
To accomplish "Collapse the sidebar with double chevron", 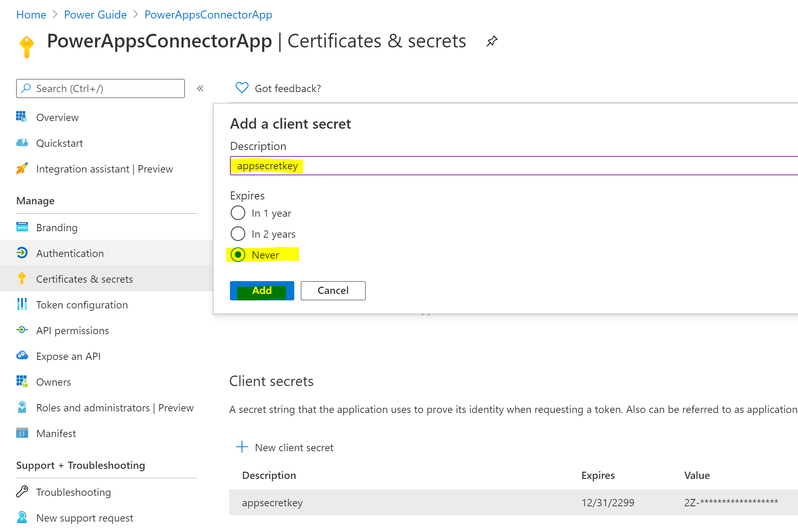I will (200, 88).
